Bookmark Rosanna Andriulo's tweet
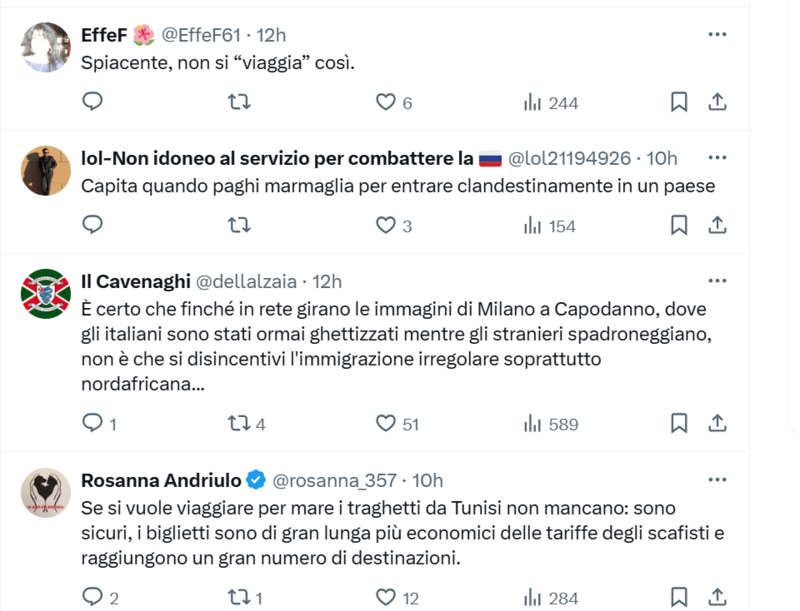This screenshot has width=800, height=611. coord(678,598)
